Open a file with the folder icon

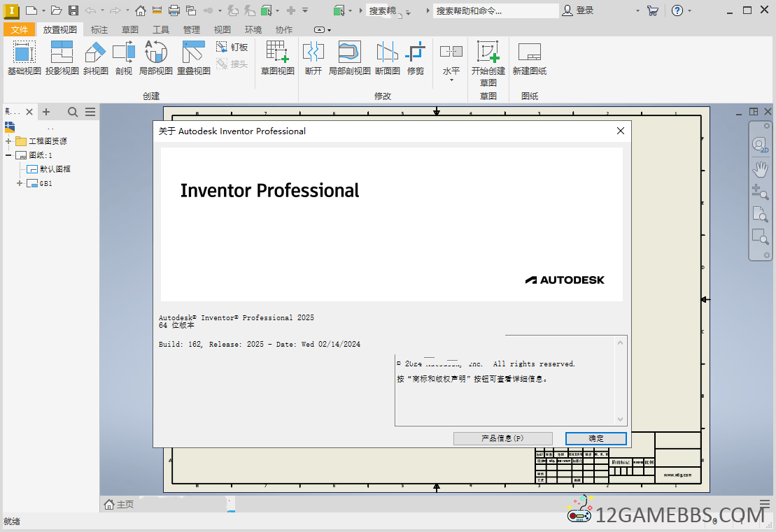(57, 10)
